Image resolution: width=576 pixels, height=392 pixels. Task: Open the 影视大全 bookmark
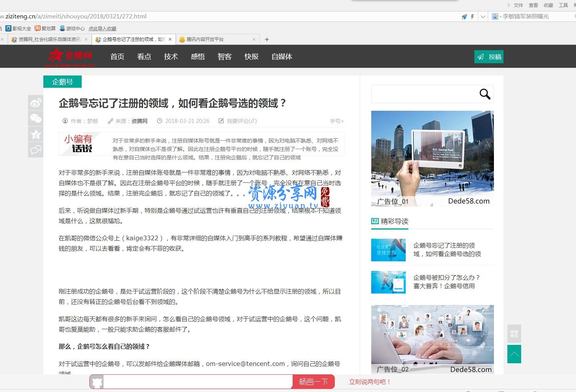coord(18,28)
